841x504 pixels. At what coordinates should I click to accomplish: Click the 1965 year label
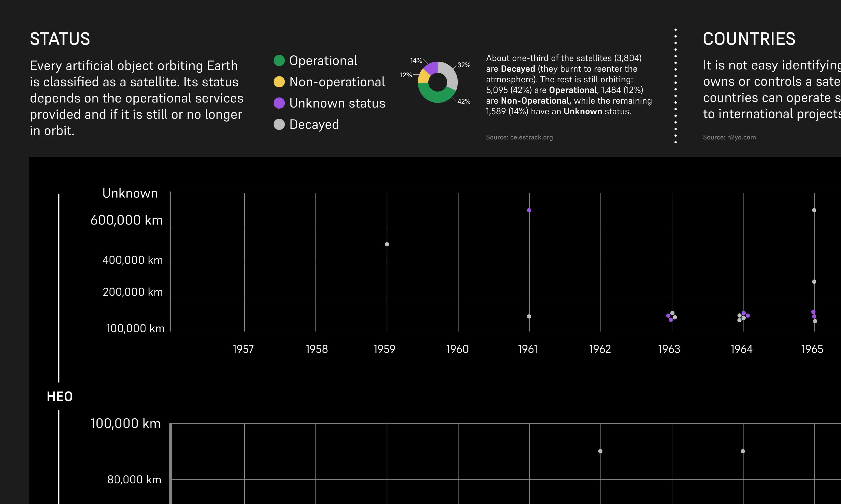pyautogui.click(x=812, y=349)
